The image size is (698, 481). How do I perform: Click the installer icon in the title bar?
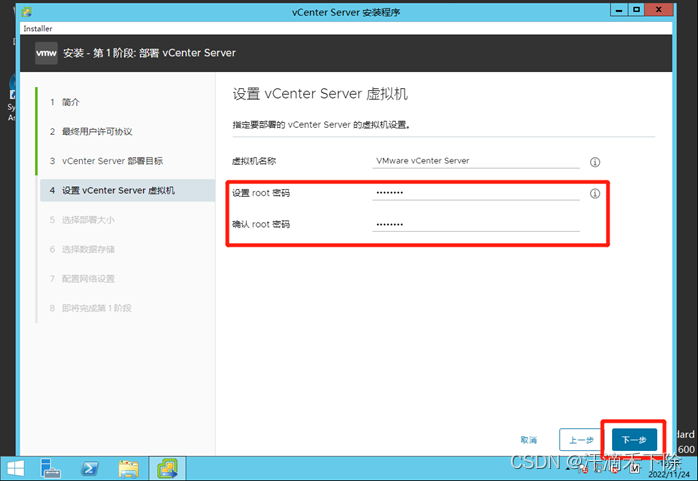(26, 12)
